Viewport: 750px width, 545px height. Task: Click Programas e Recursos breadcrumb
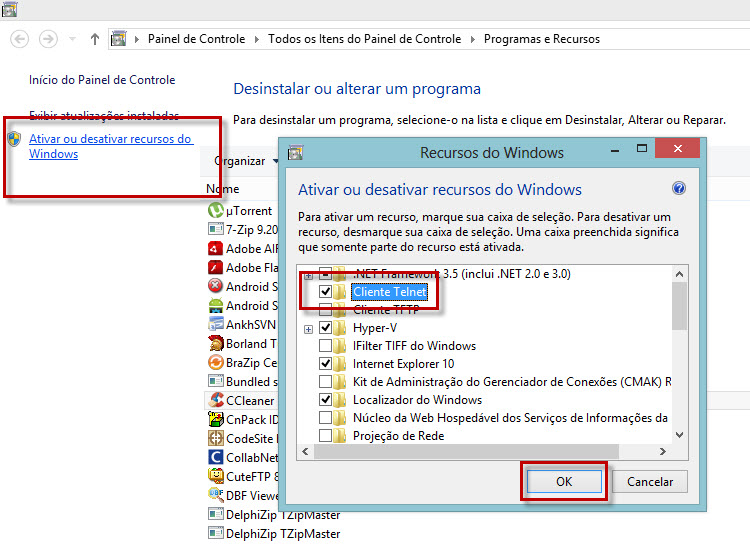tap(541, 39)
